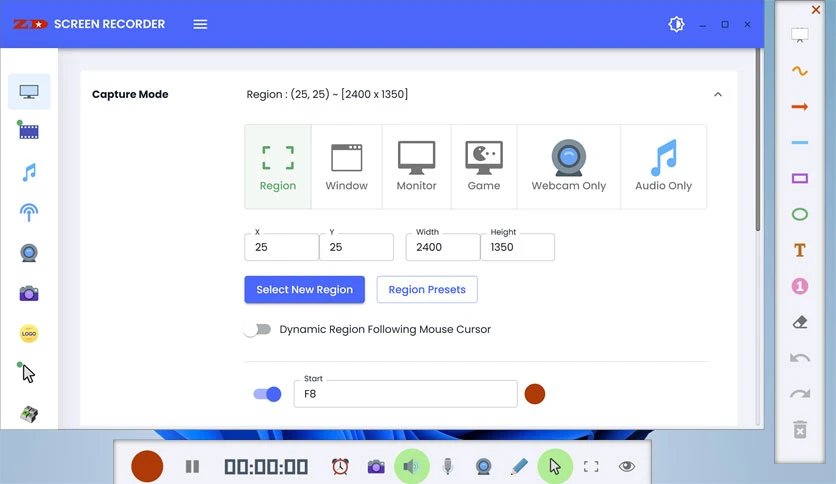
Task: Select the ellipse drawing tool
Action: 799,214
